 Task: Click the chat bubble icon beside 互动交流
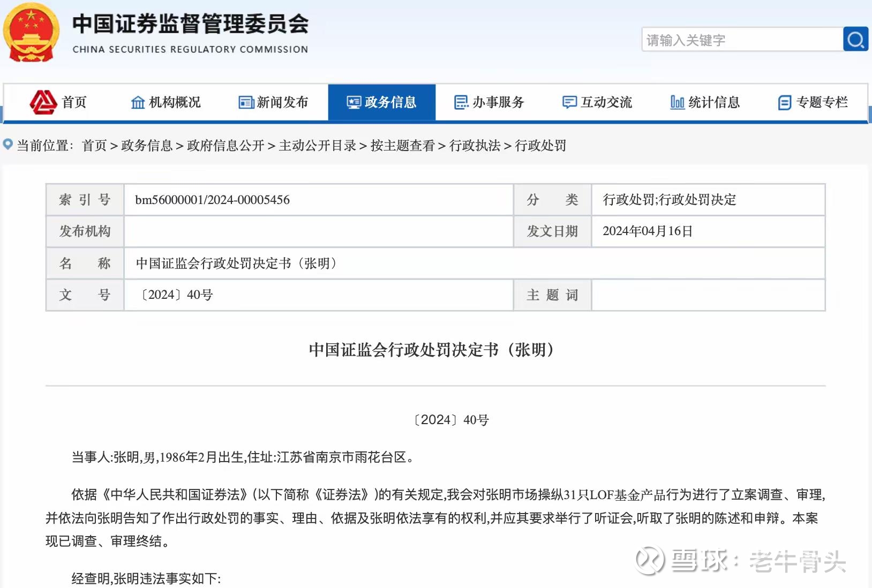tap(569, 102)
